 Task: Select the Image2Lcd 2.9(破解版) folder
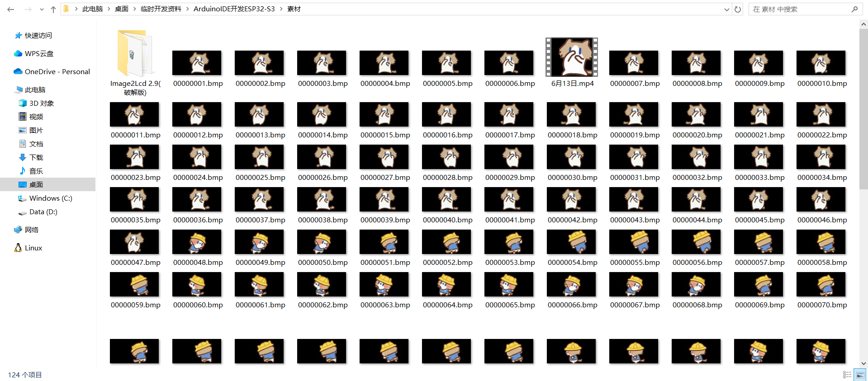135,63
